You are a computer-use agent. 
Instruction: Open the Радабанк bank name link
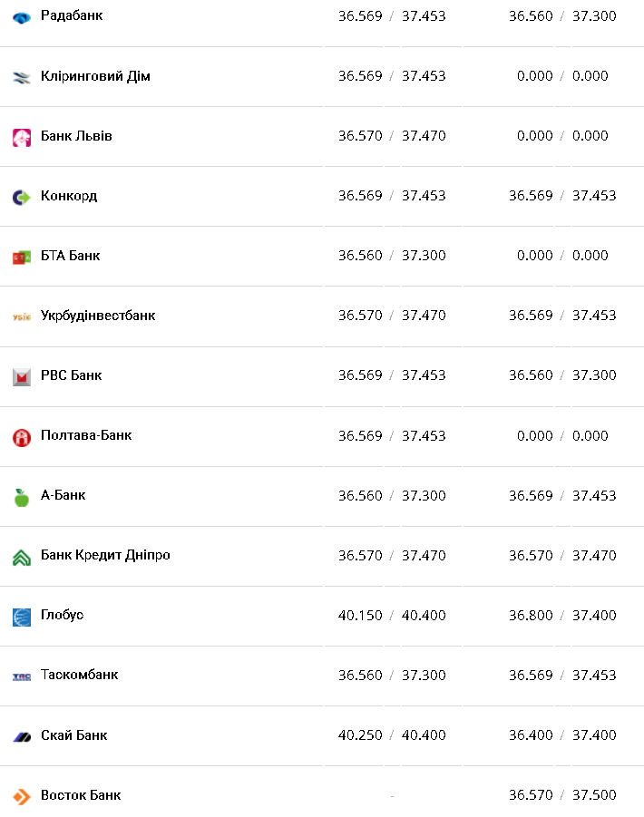coord(72,15)
